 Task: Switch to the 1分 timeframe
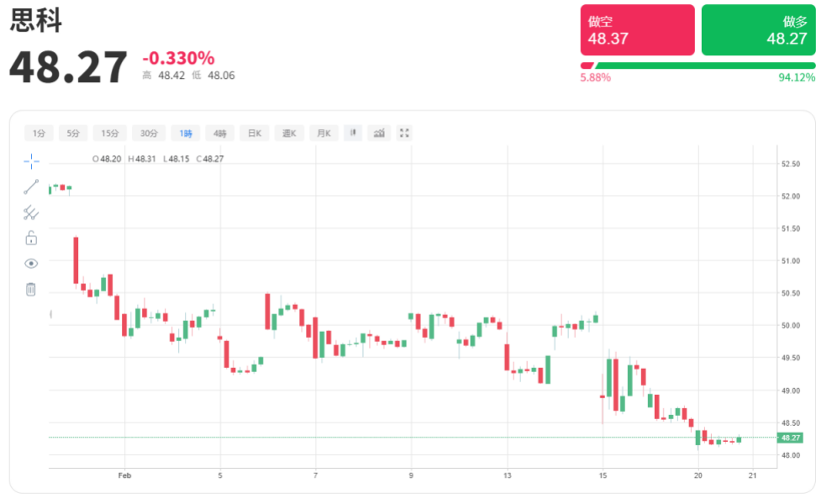click(x=39, y=133)
